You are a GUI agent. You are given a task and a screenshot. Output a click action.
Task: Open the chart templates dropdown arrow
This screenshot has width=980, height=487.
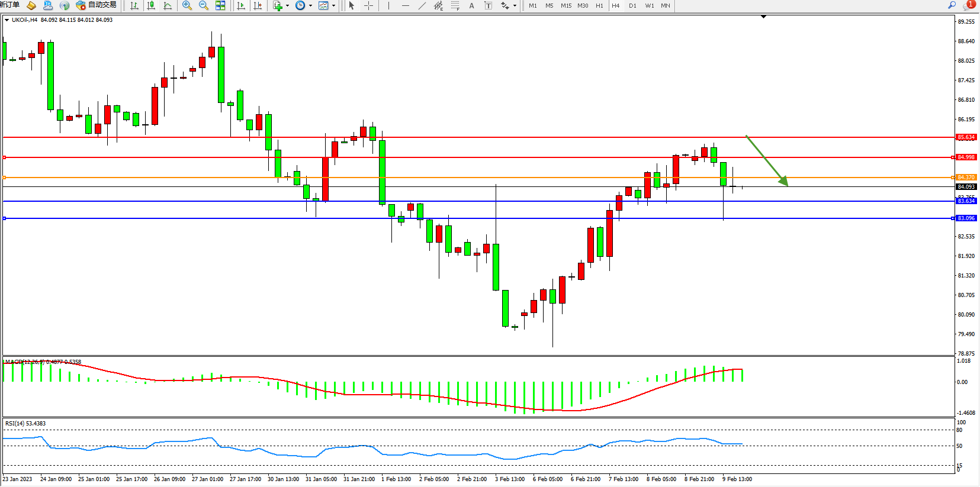(x=333, y=6)
